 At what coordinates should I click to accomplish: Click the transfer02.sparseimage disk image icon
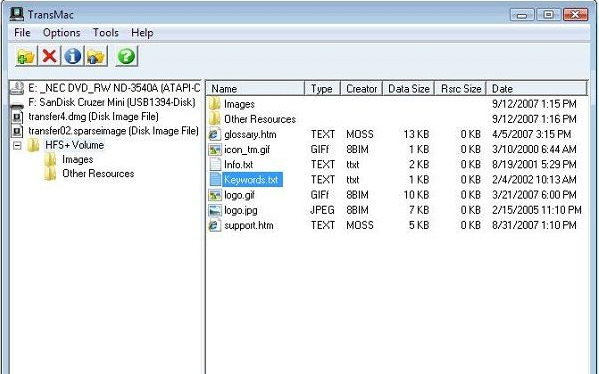(17, 131)
